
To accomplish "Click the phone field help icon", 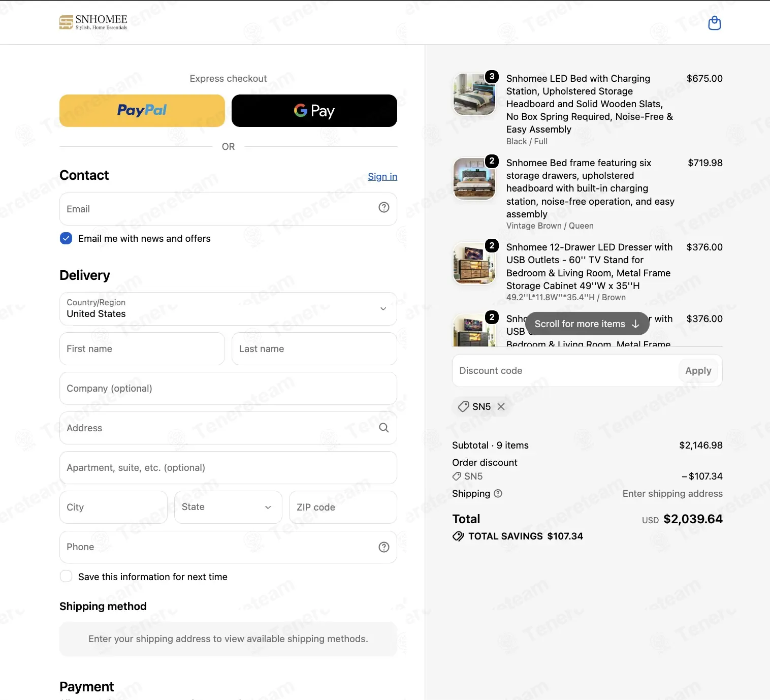I will (x=384, y=547).
